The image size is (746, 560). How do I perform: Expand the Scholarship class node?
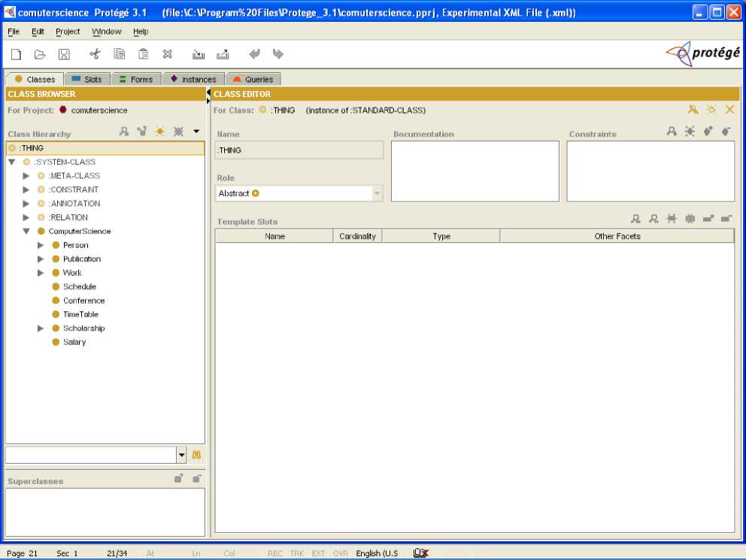(x=41, y=328)
